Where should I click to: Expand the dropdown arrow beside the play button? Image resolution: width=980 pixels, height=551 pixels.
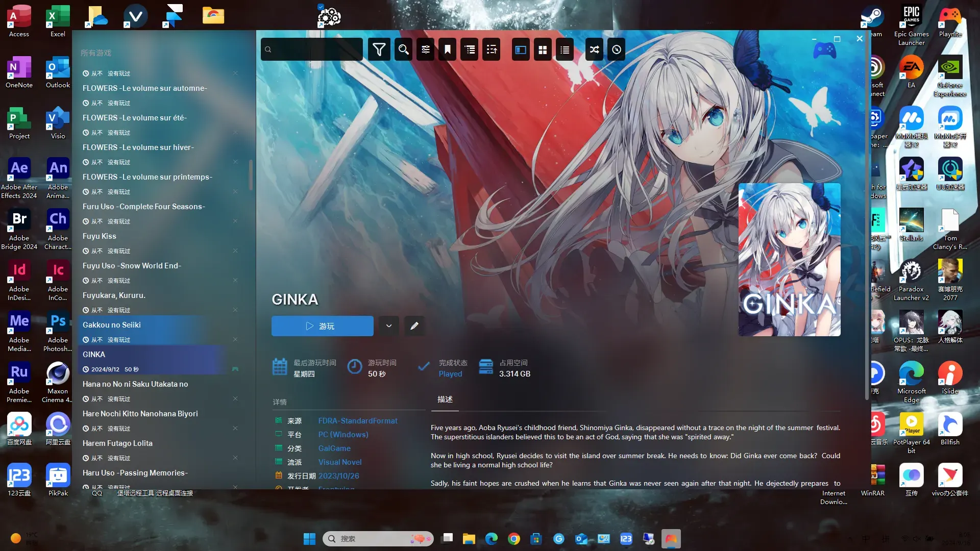389,326
